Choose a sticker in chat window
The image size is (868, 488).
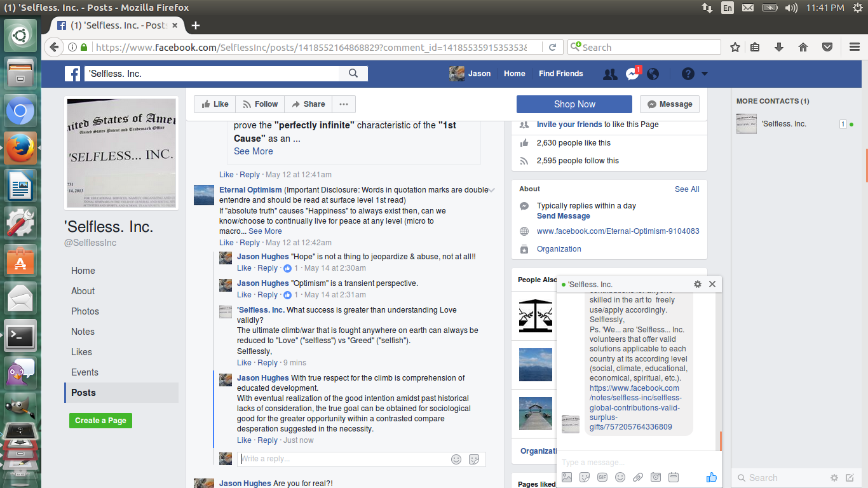[x=585, y=477]
